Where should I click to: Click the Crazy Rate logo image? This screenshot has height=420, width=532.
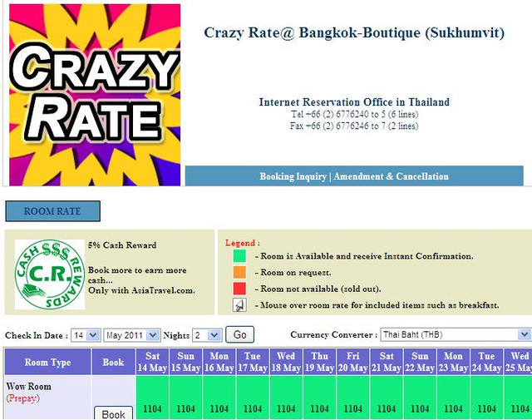point(95,95)
